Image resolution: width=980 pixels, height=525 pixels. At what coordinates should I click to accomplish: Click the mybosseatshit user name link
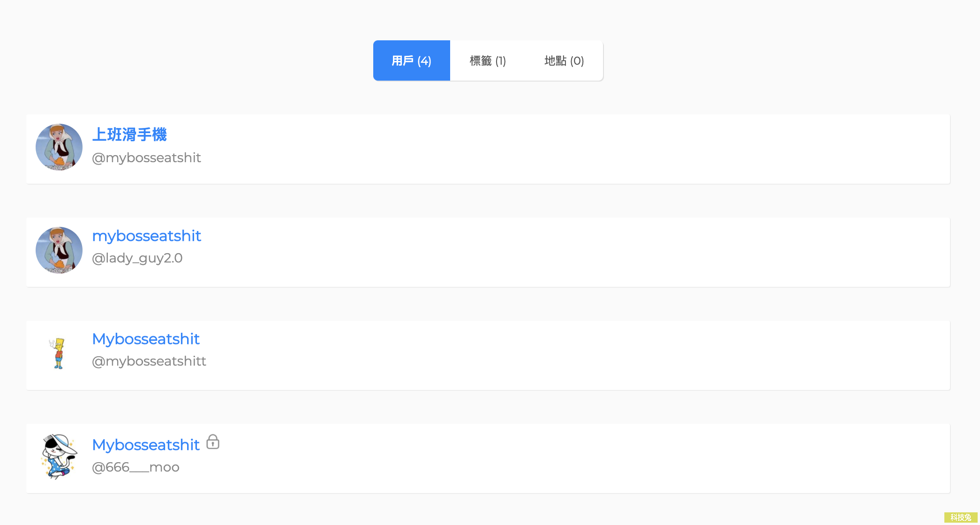tap(146, 236)
